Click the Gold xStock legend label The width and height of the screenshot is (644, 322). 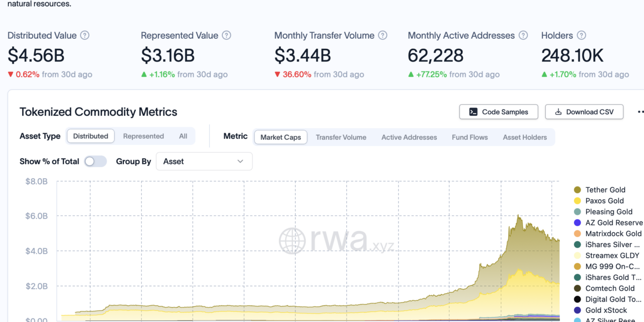click(x=606, y=310)
